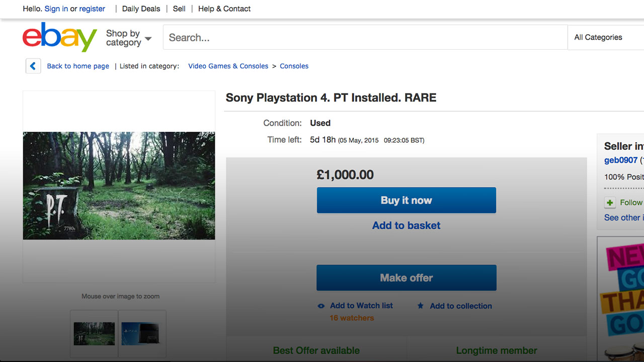Go back to home page link

[78, 66]
